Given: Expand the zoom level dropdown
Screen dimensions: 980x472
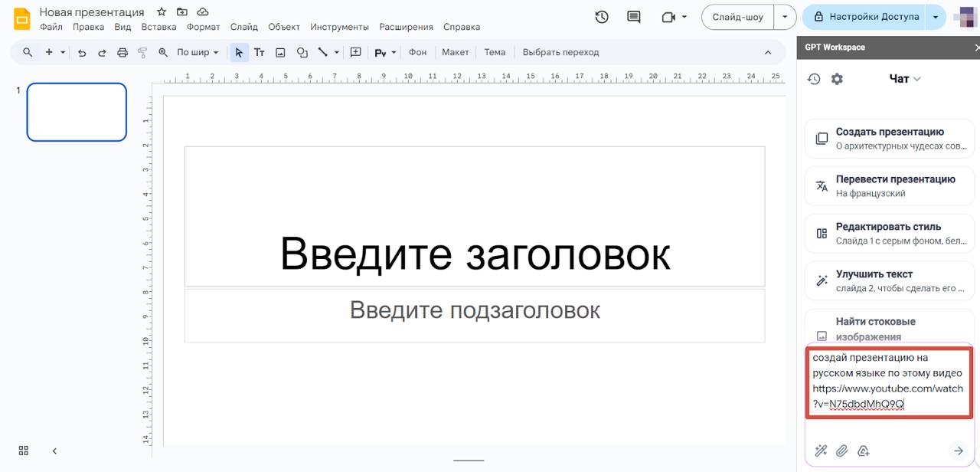Looking at the screenshot, I should point(198,52).
